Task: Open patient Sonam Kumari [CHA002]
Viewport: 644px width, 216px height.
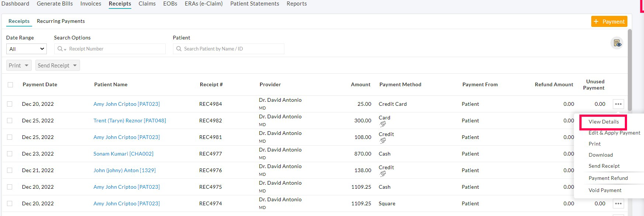Action: 123,154
